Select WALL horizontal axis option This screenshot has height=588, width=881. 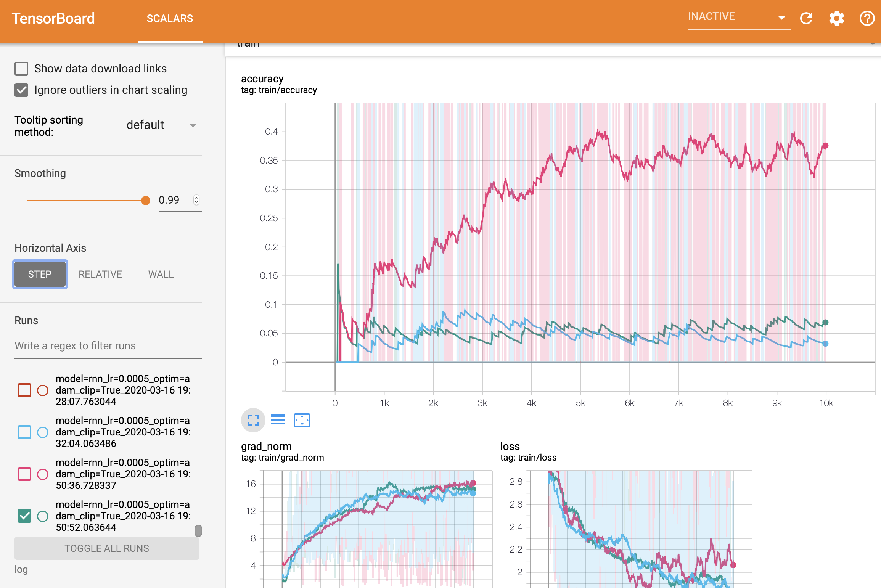pyautogui.click(x=161, y=274)
